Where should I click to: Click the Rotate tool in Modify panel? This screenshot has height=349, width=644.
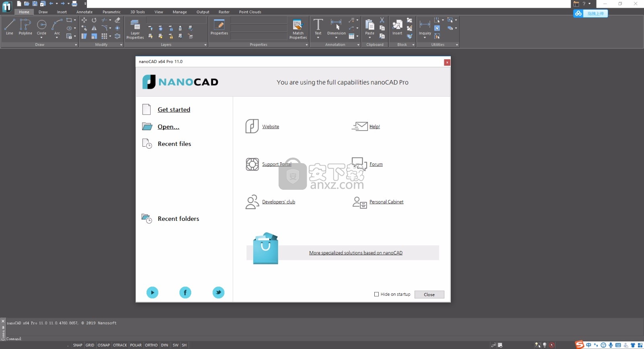94,20
